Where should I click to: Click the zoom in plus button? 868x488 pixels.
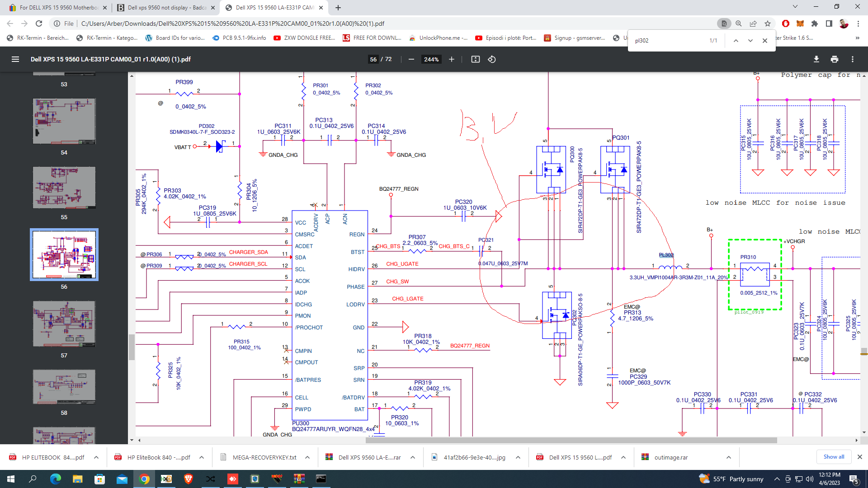[x=451, y=59]
